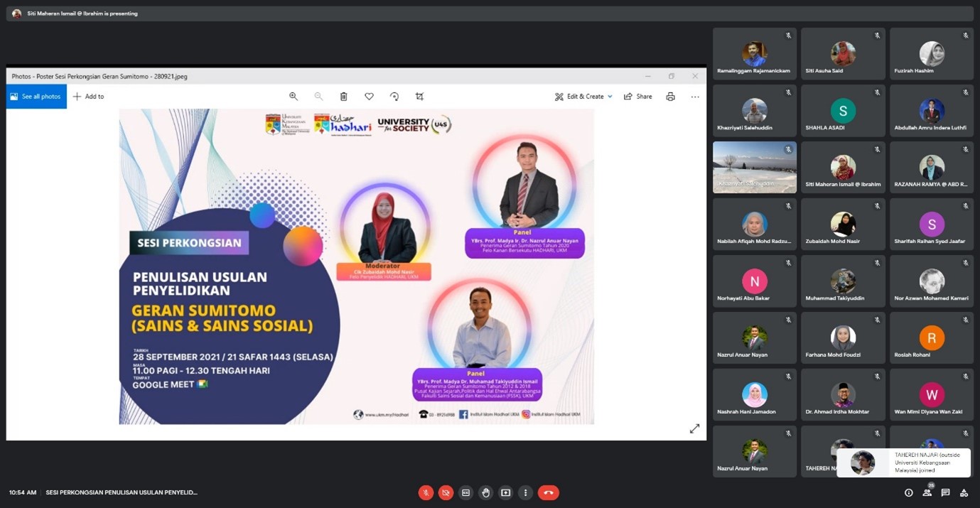Turn on the camera
The width and height of the screenshot is (980, 508).
(446, 492)
